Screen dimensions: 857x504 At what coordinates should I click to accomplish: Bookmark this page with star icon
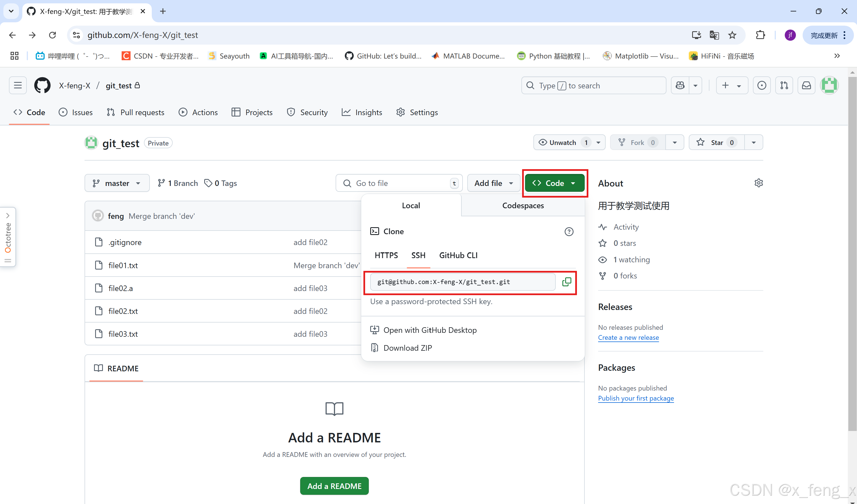(x=732, y=35)
